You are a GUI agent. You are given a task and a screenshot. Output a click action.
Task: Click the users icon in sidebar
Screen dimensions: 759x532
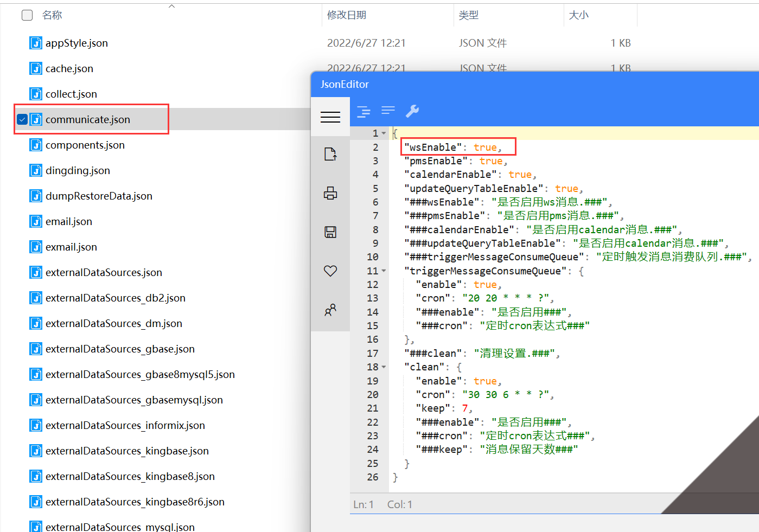pos(330,310)
